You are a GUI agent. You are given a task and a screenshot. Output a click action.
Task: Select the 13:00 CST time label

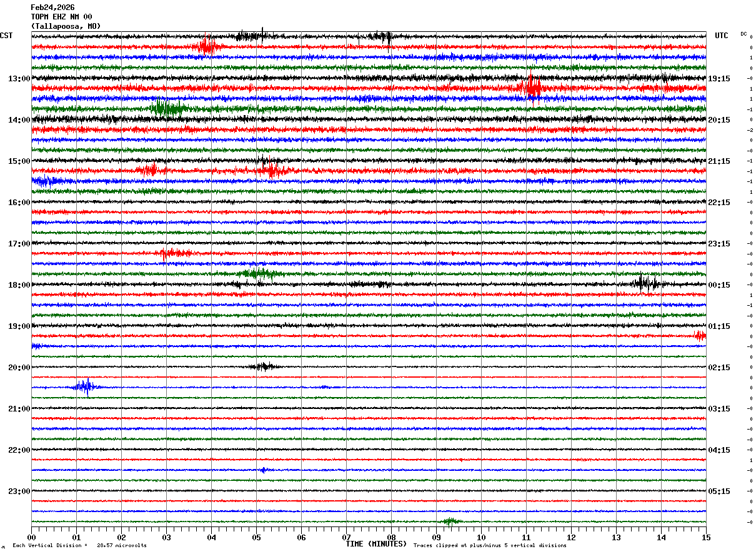(19, 79)
